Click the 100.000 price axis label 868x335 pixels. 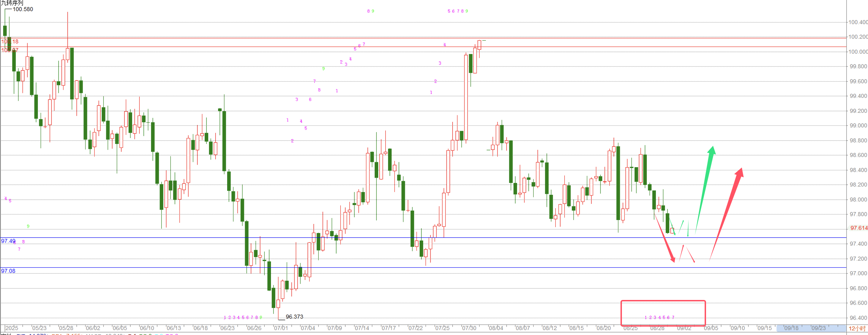tap(858, 52)
